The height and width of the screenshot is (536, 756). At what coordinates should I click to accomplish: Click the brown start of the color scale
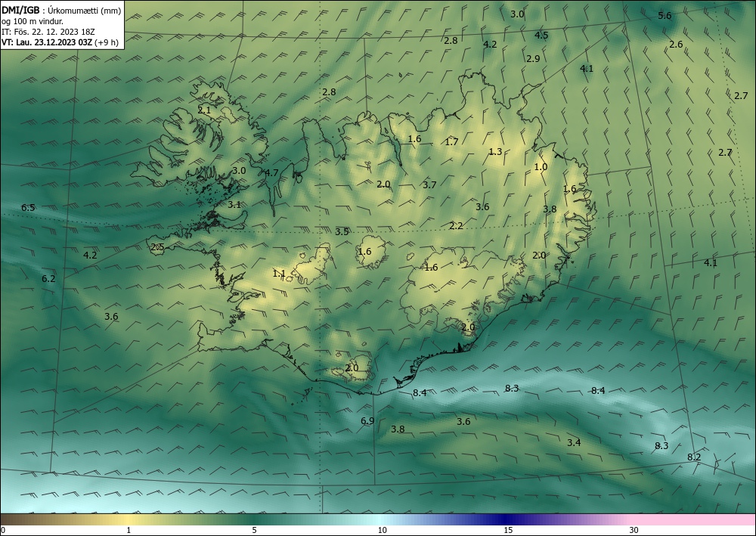point(14,519)
